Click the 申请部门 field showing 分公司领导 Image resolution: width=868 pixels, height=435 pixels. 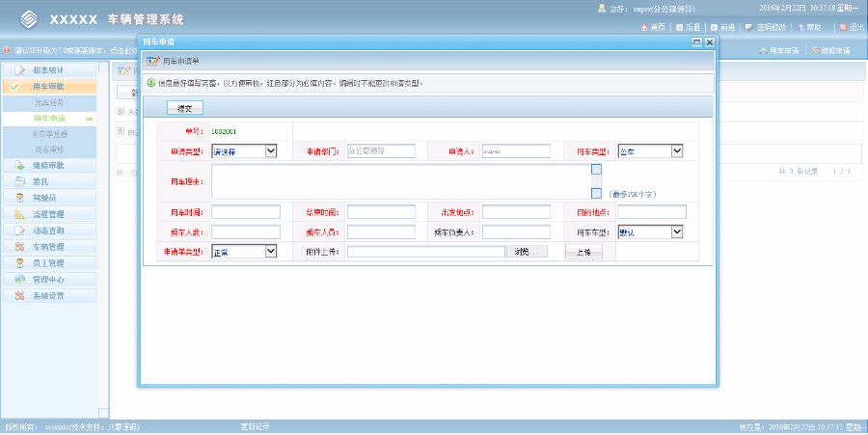coord(381,150)
